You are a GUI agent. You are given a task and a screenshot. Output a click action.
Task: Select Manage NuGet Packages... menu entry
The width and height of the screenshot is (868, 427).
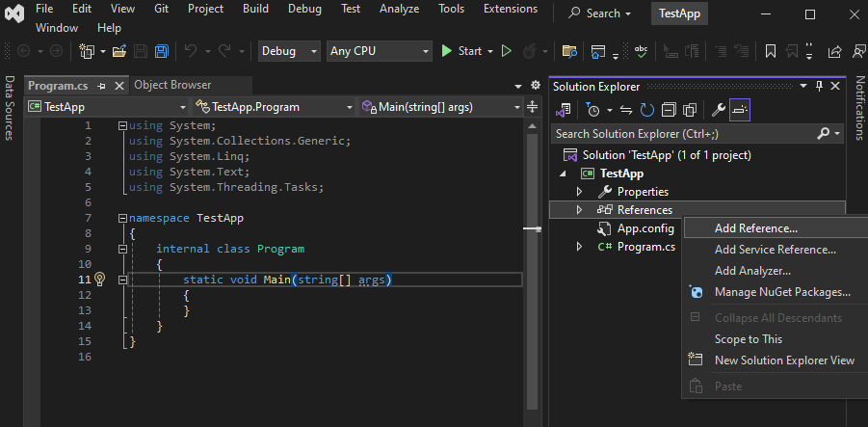[x=776, y=292]
